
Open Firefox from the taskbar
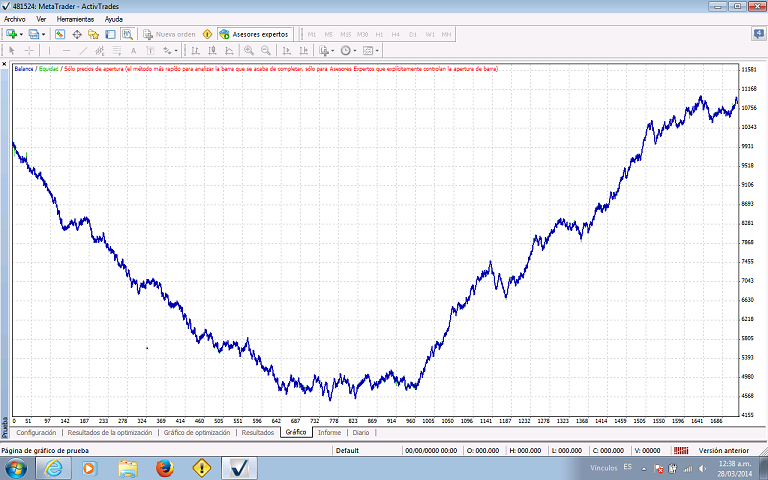[x=164, y=468]
